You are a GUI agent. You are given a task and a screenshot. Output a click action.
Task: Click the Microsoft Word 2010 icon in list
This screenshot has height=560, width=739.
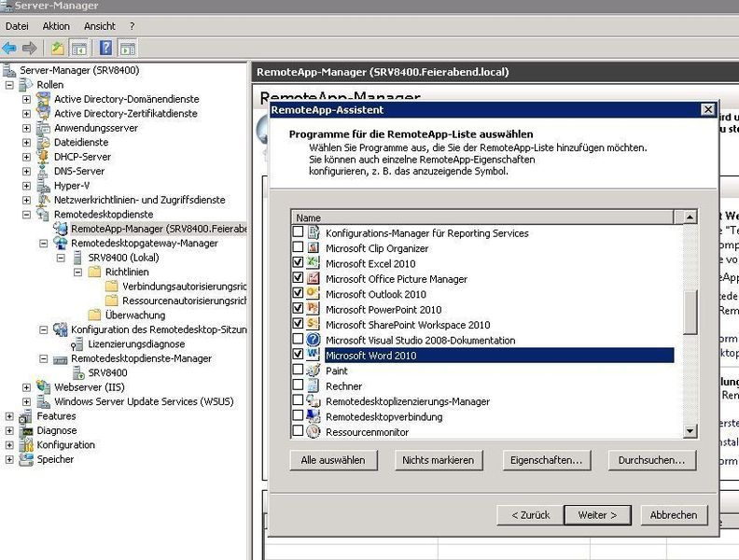313,355
